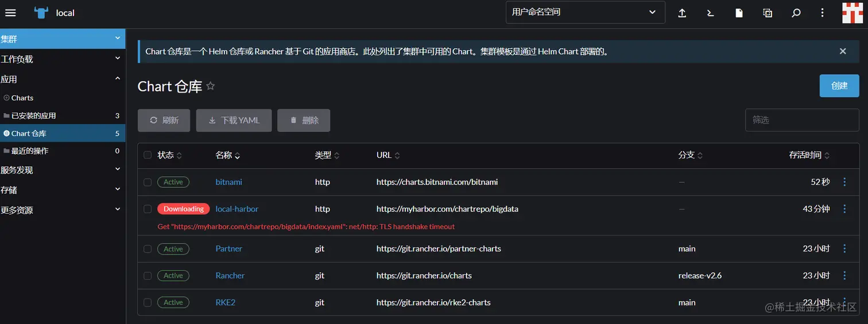Click the 下载 YAML button
The width and height of the screenshot is (868, 324).
click(234, 120)
